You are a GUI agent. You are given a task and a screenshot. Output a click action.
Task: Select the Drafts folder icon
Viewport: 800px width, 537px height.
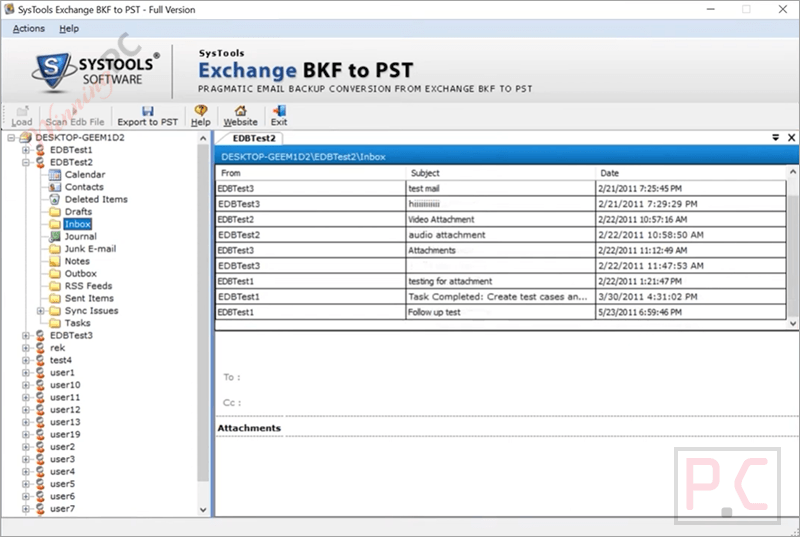point(55,212)
